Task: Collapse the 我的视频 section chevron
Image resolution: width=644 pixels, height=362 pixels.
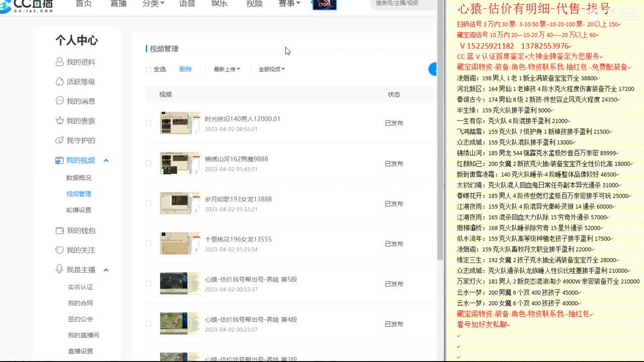Action: [106, 160]
